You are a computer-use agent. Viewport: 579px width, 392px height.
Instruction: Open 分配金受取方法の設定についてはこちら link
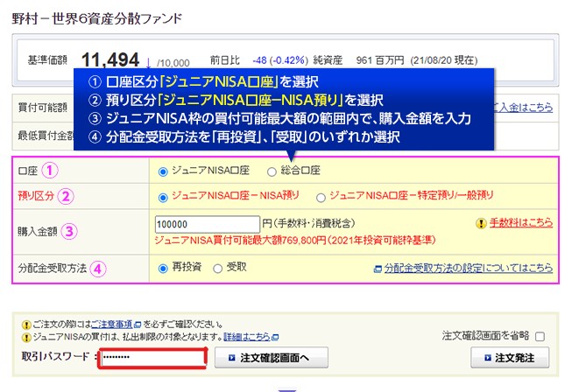tap(469, 268)
